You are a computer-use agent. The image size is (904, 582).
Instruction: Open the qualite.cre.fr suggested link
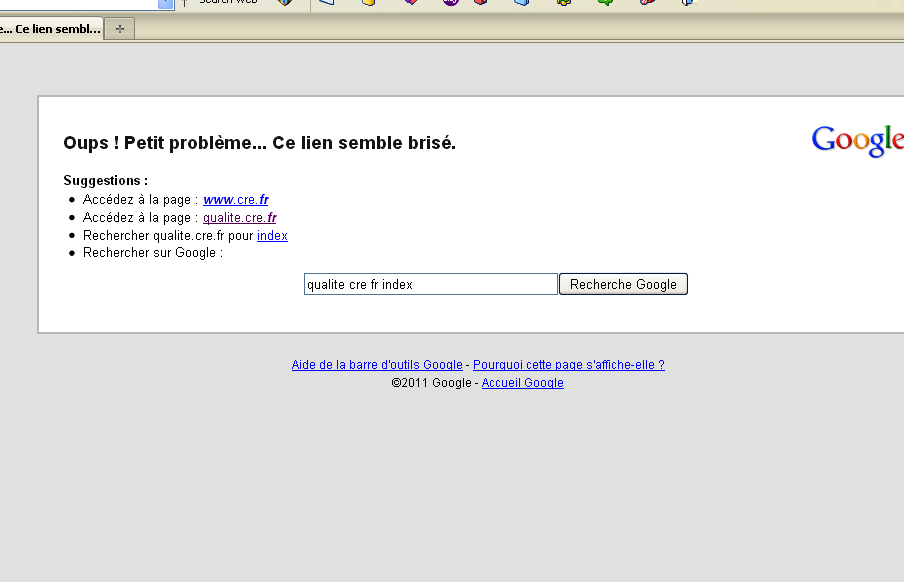239,217
